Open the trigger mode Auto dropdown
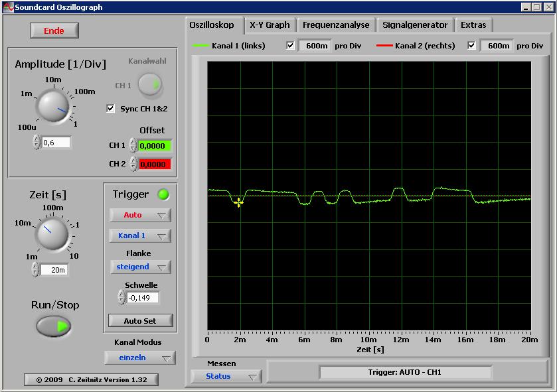 140,215
